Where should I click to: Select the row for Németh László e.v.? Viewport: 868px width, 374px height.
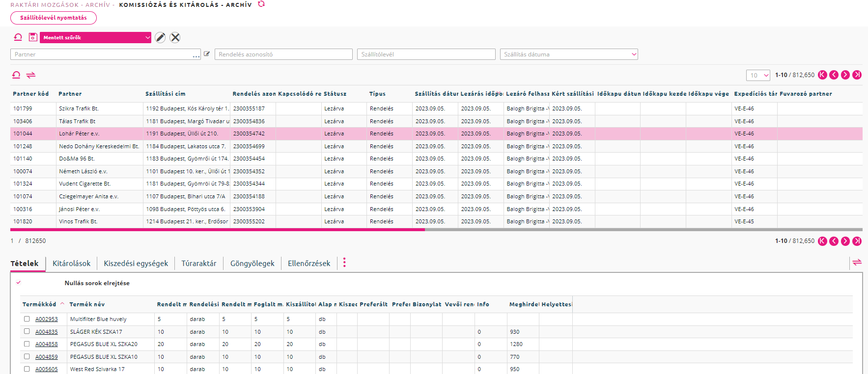coord(436,171)
